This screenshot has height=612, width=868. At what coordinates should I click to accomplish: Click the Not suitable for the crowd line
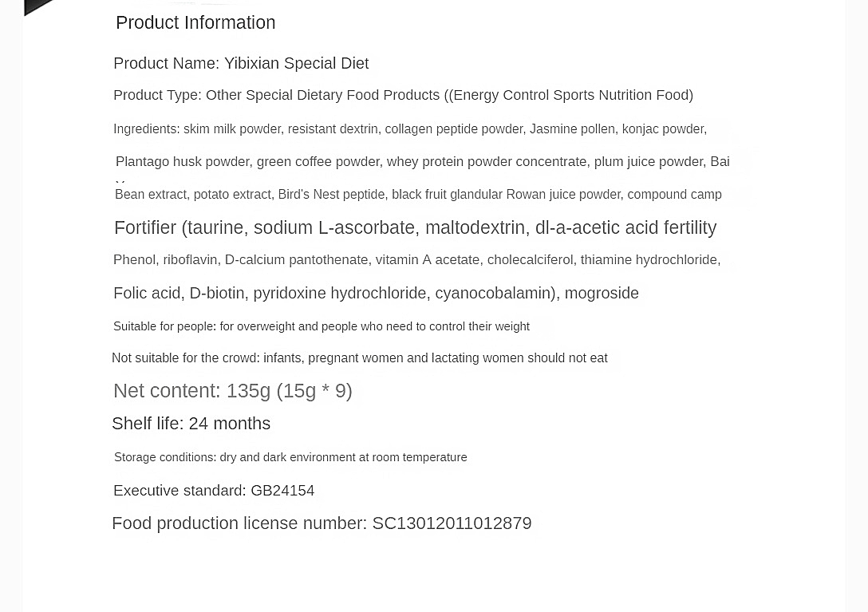(359, 358)
